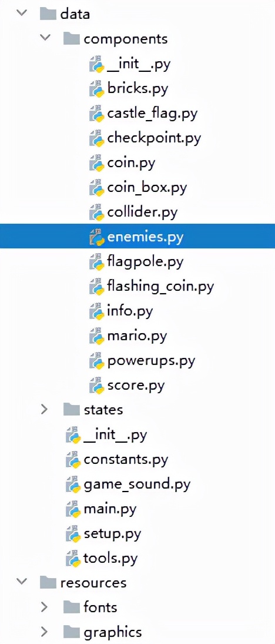Click the Python icon beside game_sound.py
This screenshot has width=275, height=644.
(72, 484)
